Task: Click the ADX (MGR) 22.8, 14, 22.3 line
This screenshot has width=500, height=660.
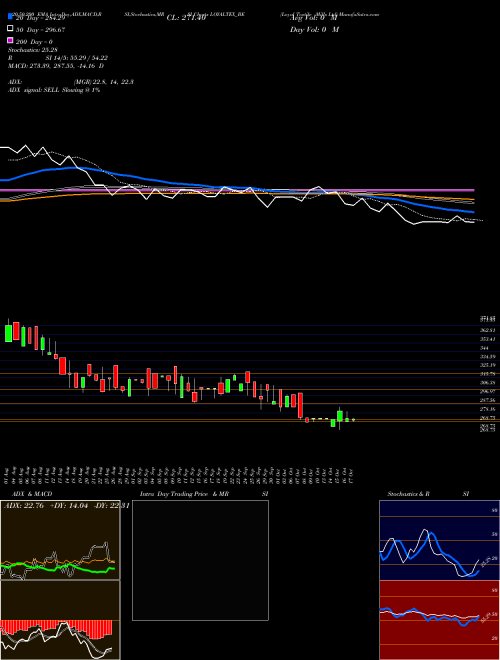Action: pos(71,82)
